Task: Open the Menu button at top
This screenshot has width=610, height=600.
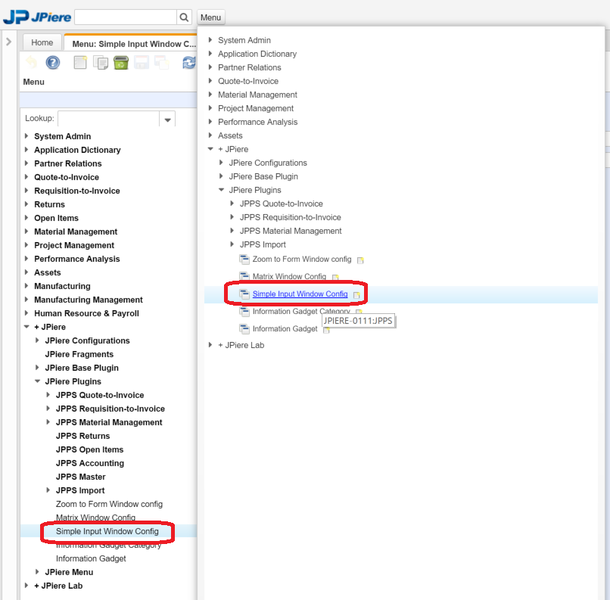Action: tap(210, 18)
